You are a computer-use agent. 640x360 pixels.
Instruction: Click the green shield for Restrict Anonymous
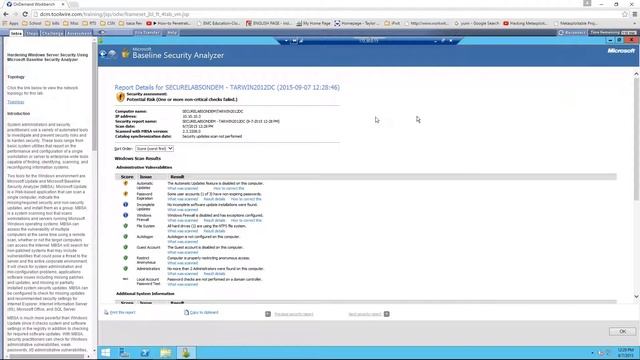pyautogui.click(x=126, y=258)
